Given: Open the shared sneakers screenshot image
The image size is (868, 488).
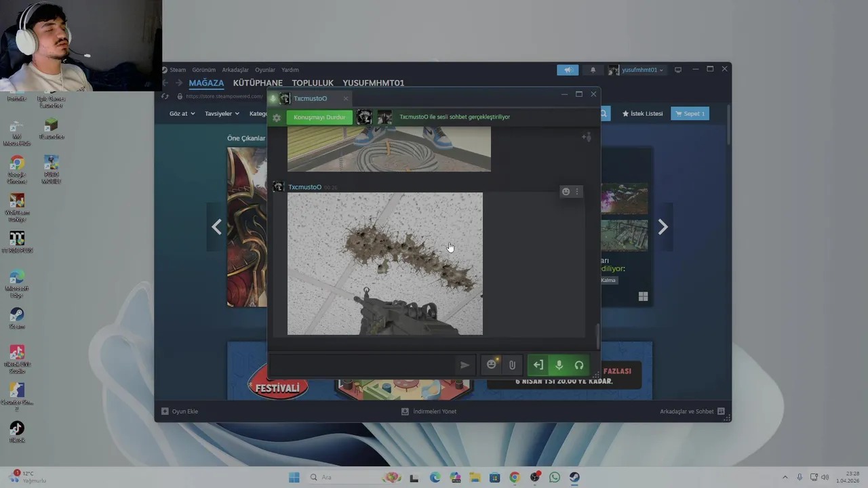Looking at the screenshot, I should (389, 149).
